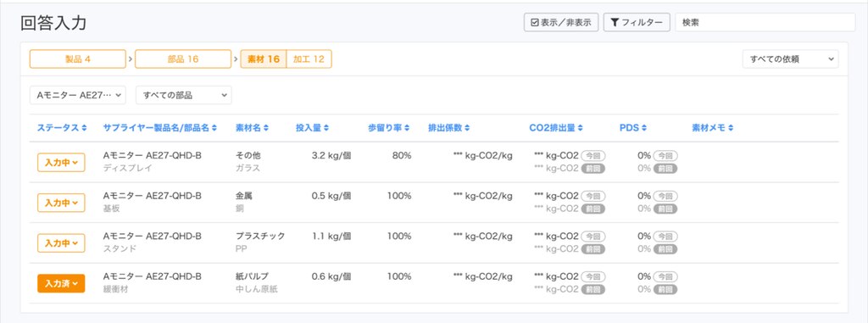Sort by 素材名 column
Screen dimensions: 868x323
[x=253, y=128]
